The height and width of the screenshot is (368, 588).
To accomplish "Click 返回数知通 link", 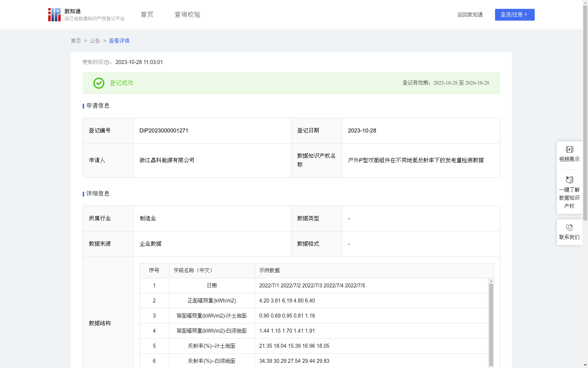I will (470, 15).
